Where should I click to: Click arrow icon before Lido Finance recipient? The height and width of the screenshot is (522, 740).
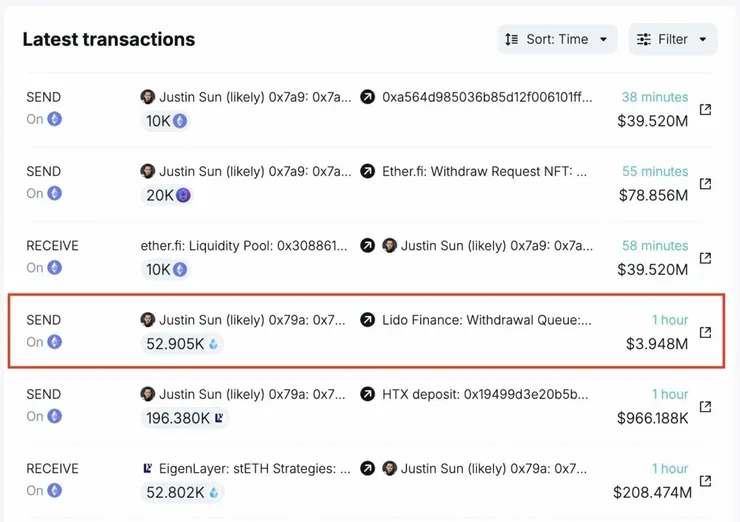click(367, 320)
